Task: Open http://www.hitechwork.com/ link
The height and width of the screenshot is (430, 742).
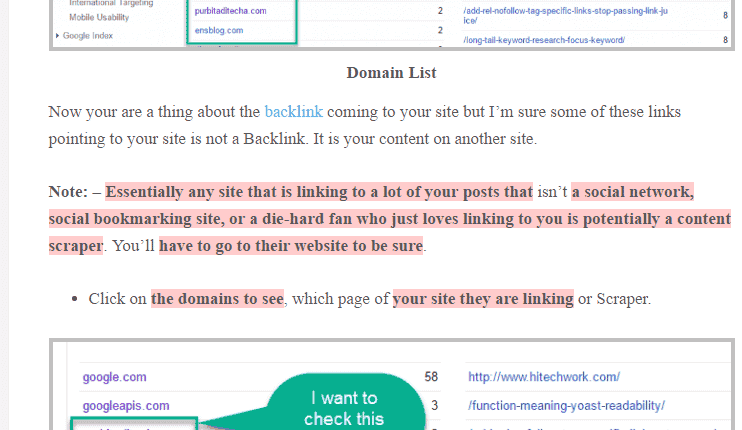Action: (x=544, y=377)
